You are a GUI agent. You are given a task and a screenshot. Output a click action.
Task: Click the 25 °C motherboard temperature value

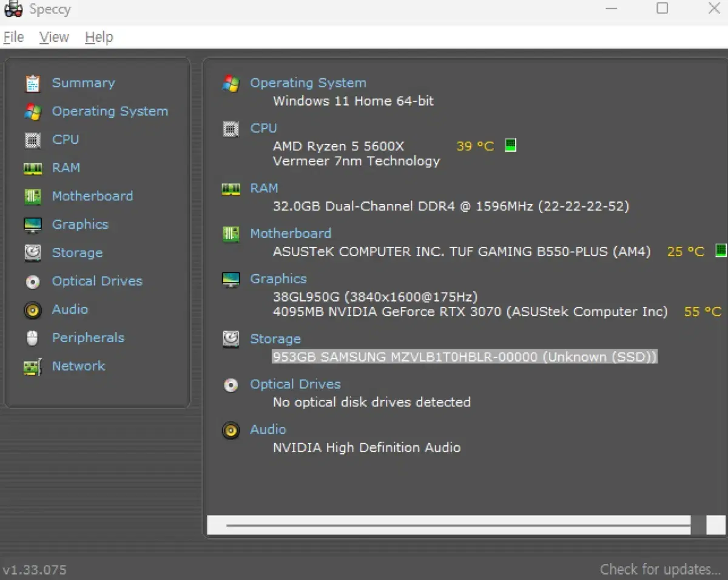pos(686,251)
